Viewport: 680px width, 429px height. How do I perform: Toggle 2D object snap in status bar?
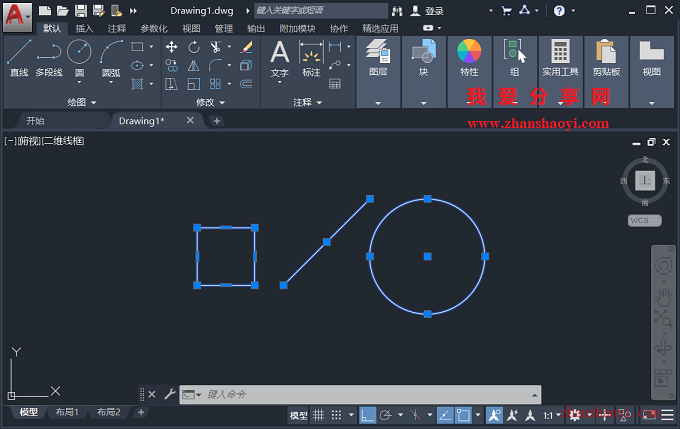[463, 415]
